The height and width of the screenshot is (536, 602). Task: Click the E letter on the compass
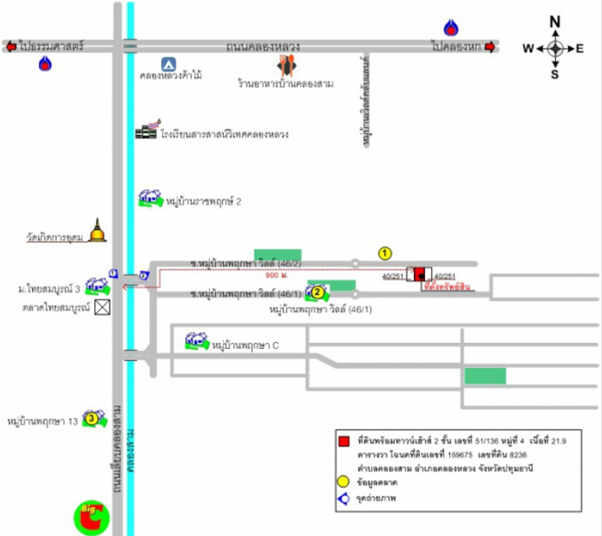click(x=580, y=49)
